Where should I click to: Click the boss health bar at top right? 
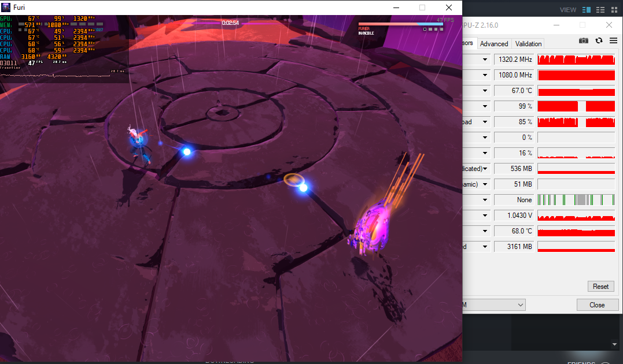(400, 24)
